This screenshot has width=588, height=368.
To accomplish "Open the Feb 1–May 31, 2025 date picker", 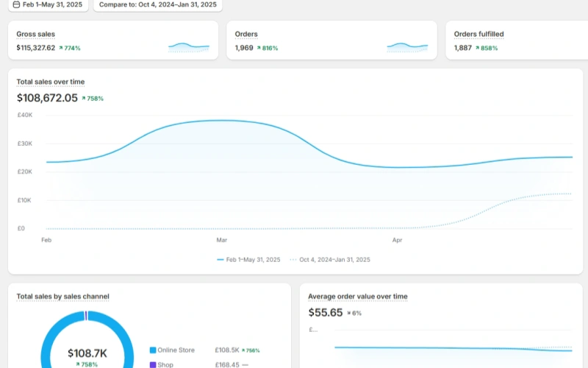I will click(x=48, y=5).
